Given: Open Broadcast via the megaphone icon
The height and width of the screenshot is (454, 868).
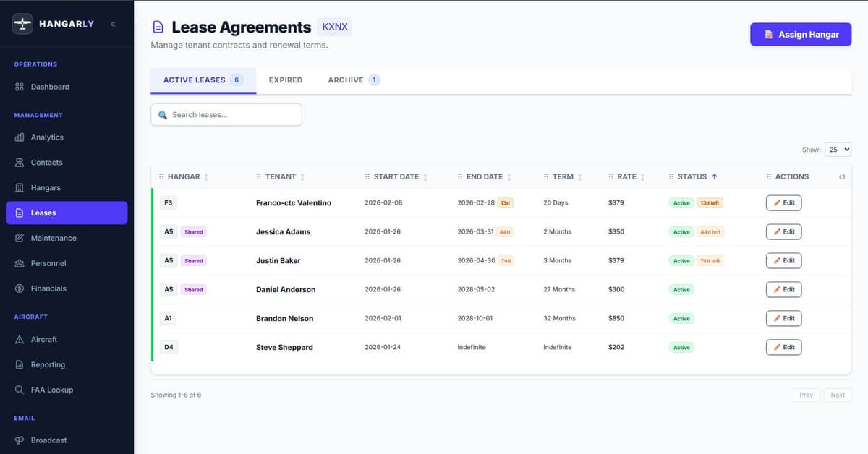Looking at the screenshot, I should pos(20,440).
